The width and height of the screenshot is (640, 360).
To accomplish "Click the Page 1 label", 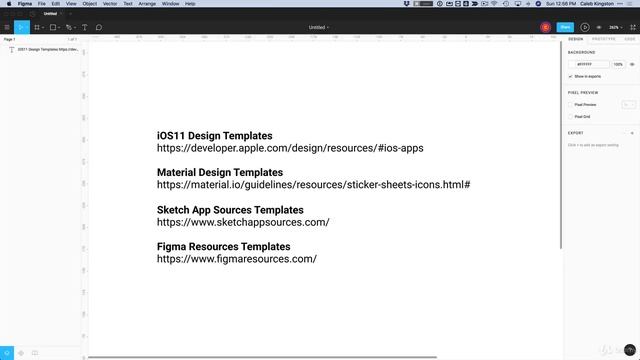I will (9, 40).
